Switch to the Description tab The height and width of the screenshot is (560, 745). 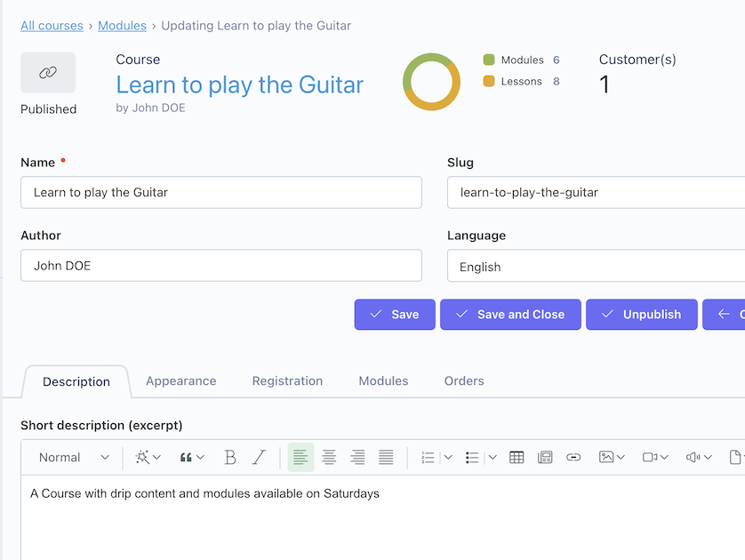76,381
